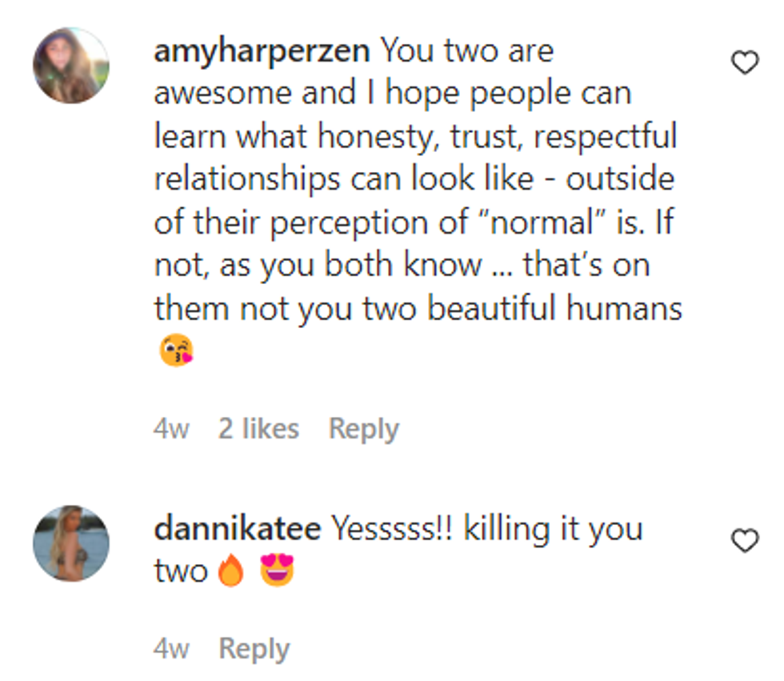
Task: Click the 4w timestamp under amyharperzen's comment
Action: pos(171,429)
